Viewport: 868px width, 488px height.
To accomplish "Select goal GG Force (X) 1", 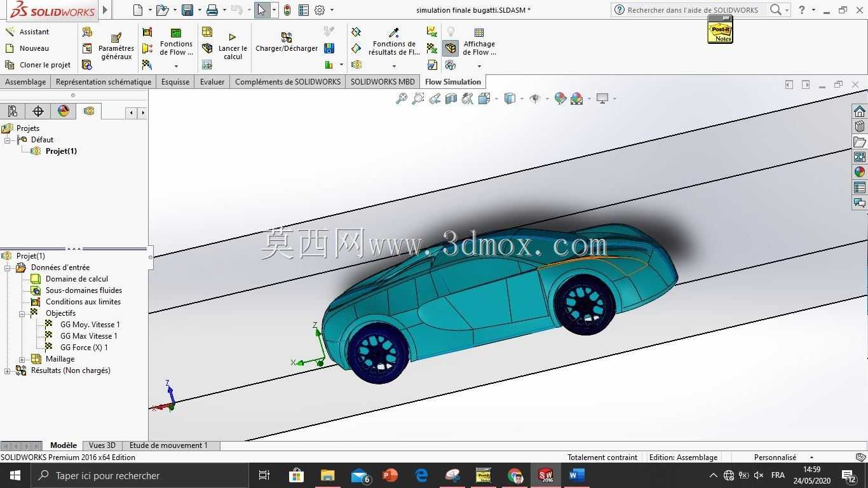I will tap(84, 348).
